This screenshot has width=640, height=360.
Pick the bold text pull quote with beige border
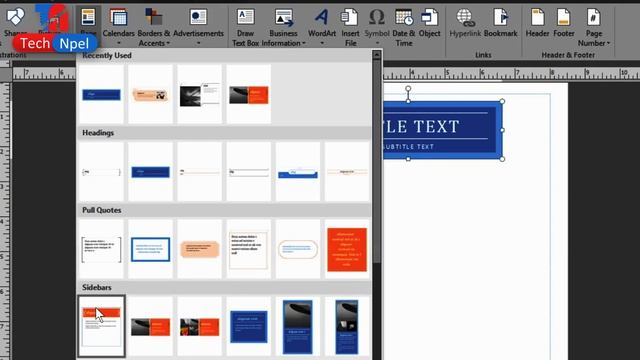pyautogui.click(x=249, y=249)
